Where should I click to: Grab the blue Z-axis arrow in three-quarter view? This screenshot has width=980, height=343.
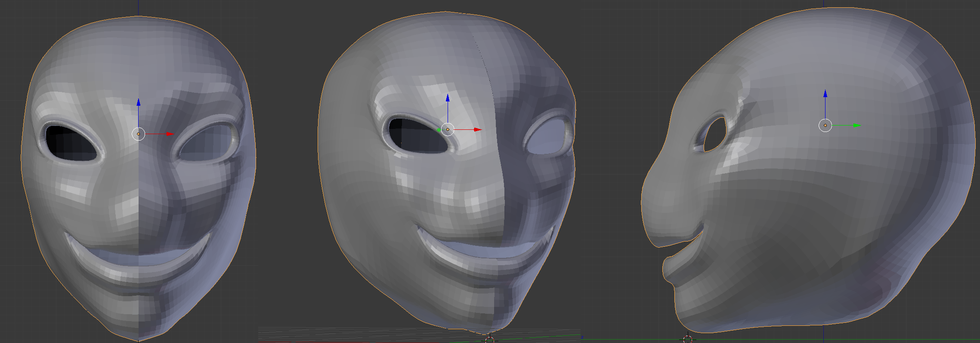click(x=448, y=98)
